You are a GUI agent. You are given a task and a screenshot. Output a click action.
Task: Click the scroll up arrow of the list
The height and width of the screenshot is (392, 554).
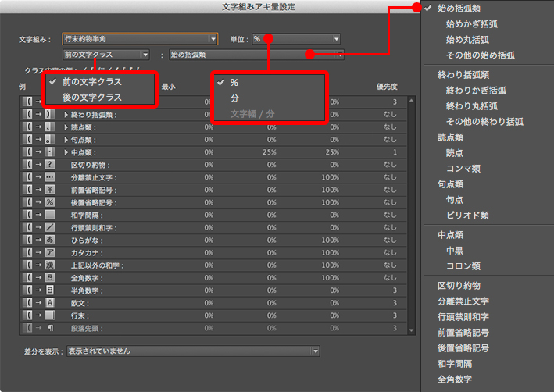(x=411, y=101)
